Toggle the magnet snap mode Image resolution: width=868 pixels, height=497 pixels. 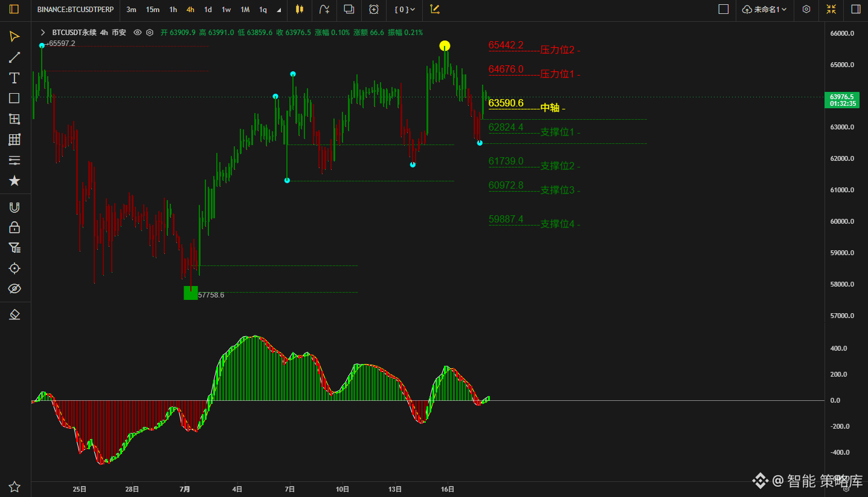tap(14, 207)
